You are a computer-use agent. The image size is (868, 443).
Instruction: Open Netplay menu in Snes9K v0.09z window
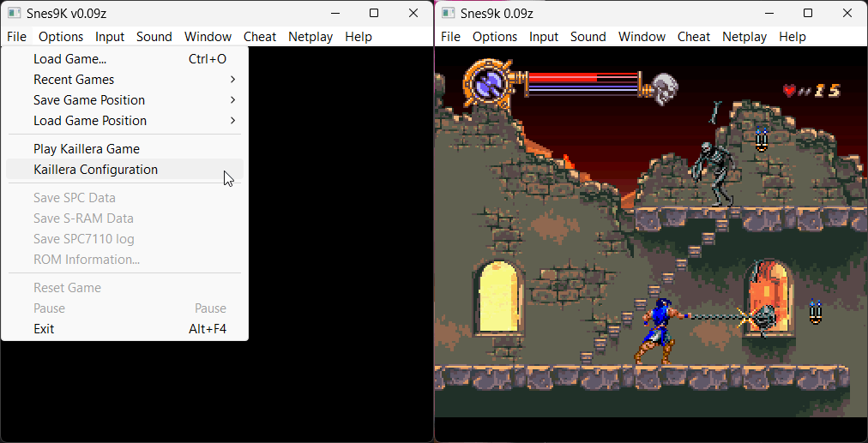310,37
